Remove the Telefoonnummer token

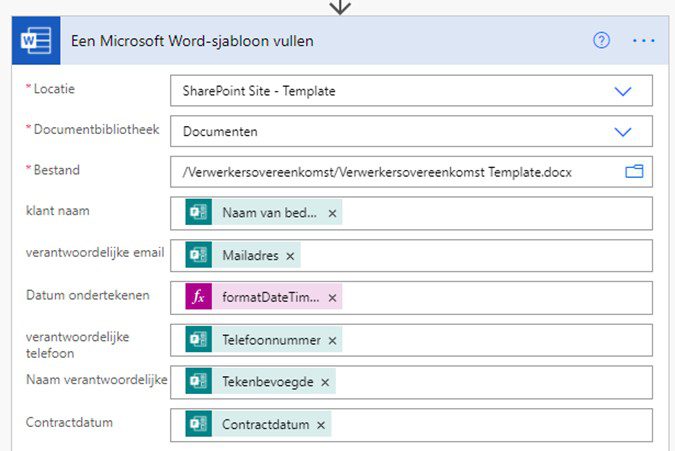(x=332, y=341)
